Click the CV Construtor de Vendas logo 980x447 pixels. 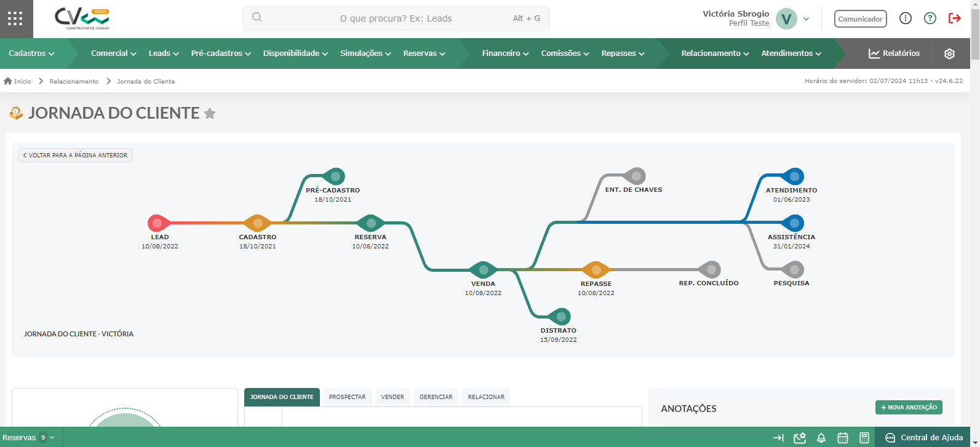point(81,19)
